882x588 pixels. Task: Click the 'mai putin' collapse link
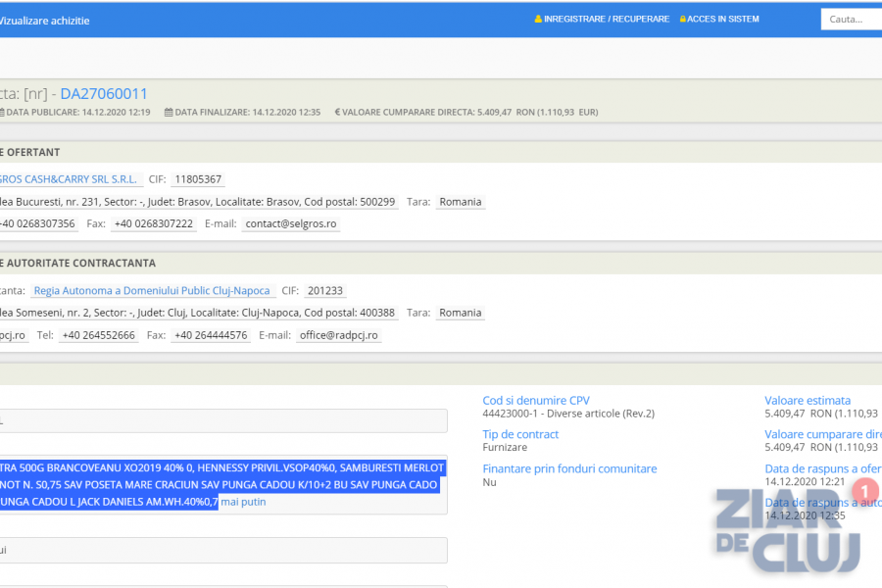(x=243, y=502)
